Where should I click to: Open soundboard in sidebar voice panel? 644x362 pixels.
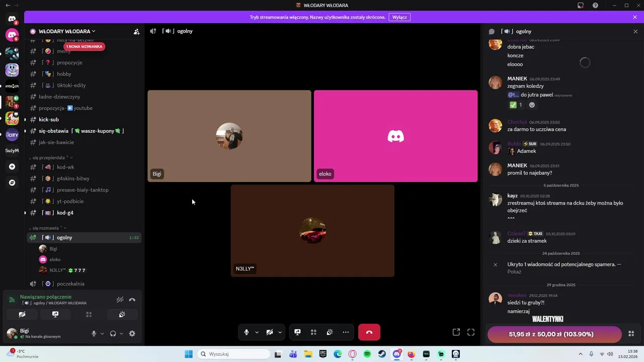click(122, 314)
